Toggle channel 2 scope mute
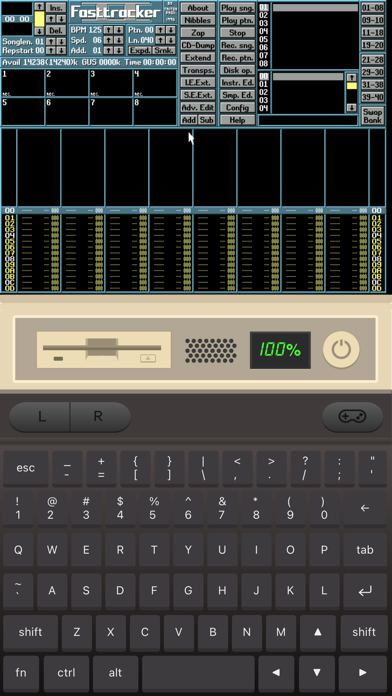The height and width of the screenshot is (696, 392). click(67, 83)
